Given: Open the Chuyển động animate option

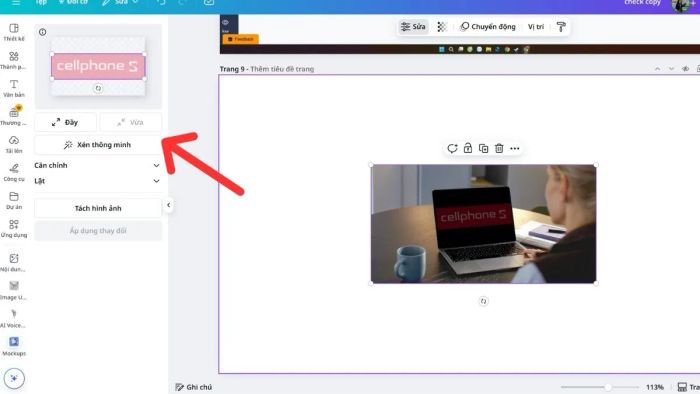Looking at the screenshot, I should pos(488,27).
